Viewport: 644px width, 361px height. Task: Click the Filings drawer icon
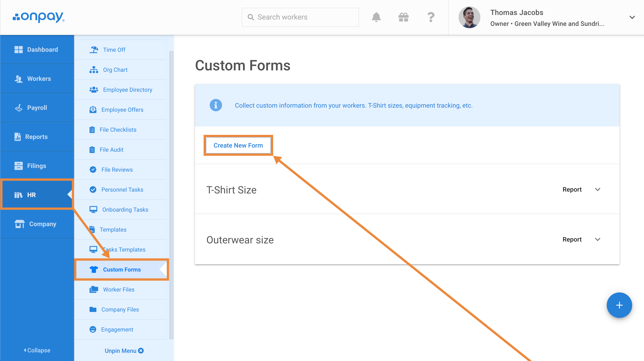coord(18,166)
